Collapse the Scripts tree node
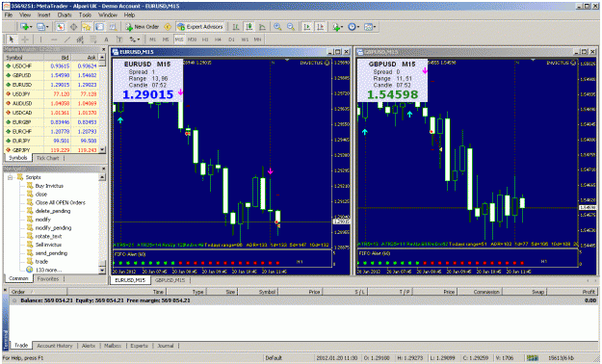602x364 pixels. pos(11,177)
